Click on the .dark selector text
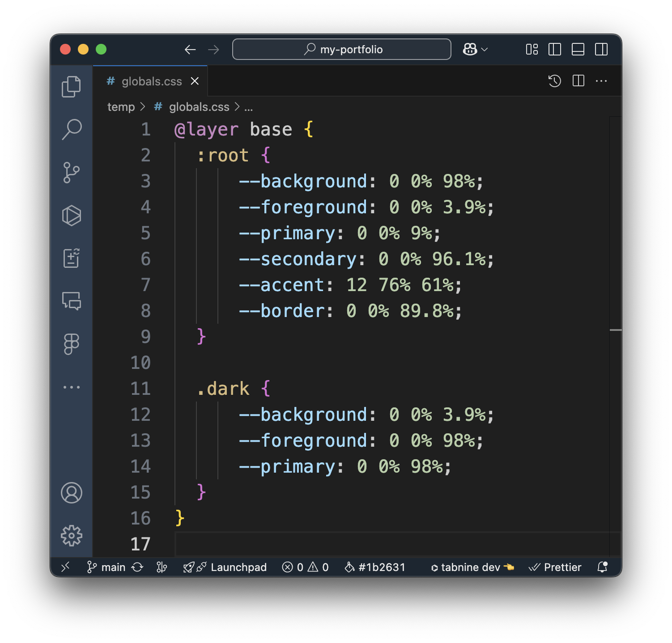 point(222,389)
